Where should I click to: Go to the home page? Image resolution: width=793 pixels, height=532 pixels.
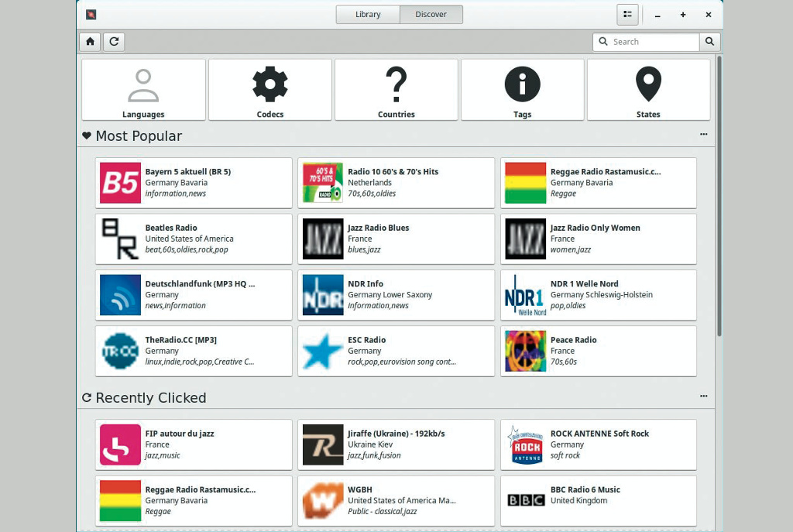[90, 42]
